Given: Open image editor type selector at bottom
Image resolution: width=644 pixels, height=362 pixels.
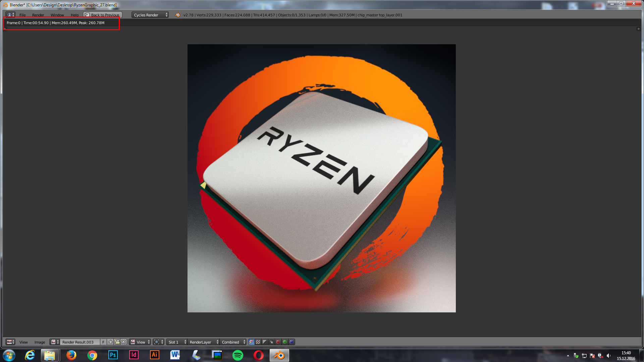Looking at the screenshot, I should pyautogui.click(x=10, y=342).
